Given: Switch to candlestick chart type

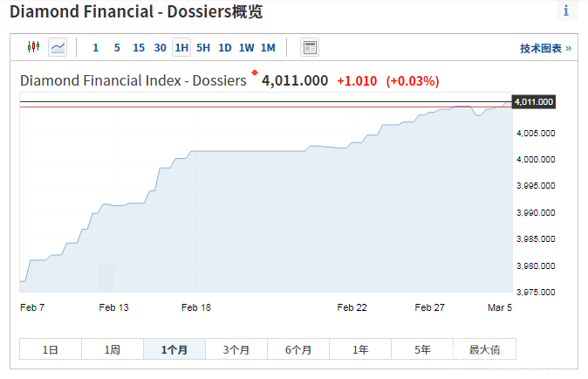Looking at the screenshot, I should tap(34, 47).
